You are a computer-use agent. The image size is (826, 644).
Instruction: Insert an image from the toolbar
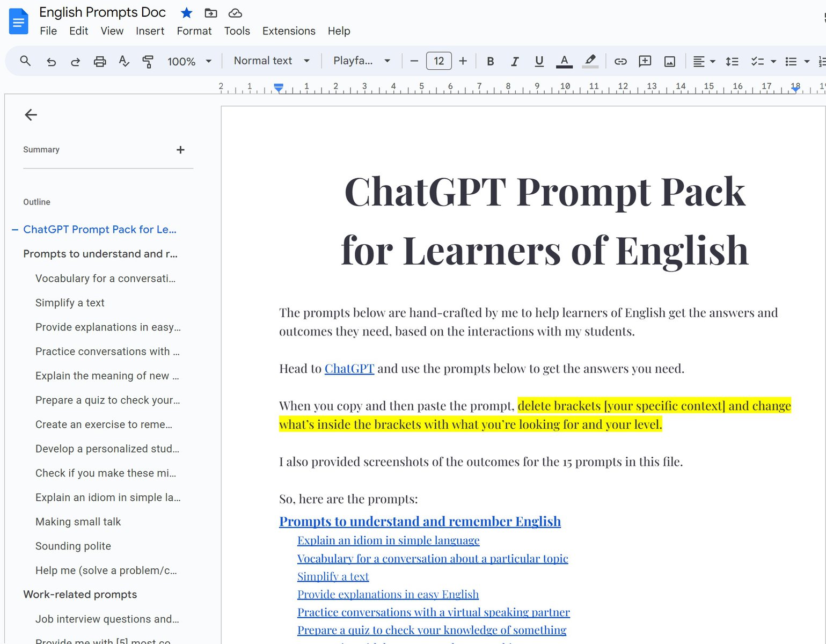[x=670, y=61]
